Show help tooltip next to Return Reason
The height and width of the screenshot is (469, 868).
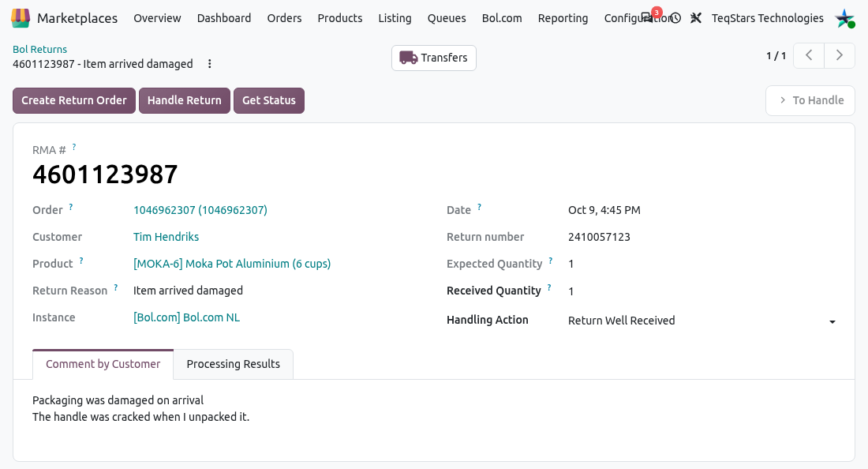[x=116, y=287]
